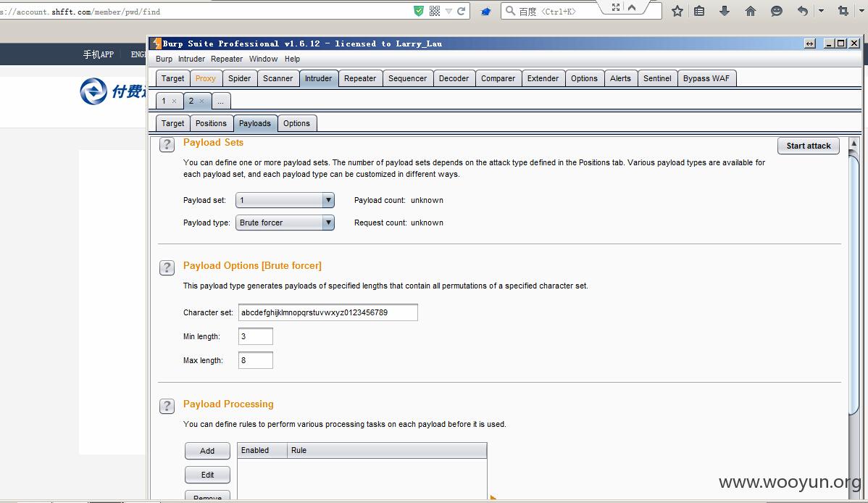
Task: Click the Max length field
Action: pos(255,360)
